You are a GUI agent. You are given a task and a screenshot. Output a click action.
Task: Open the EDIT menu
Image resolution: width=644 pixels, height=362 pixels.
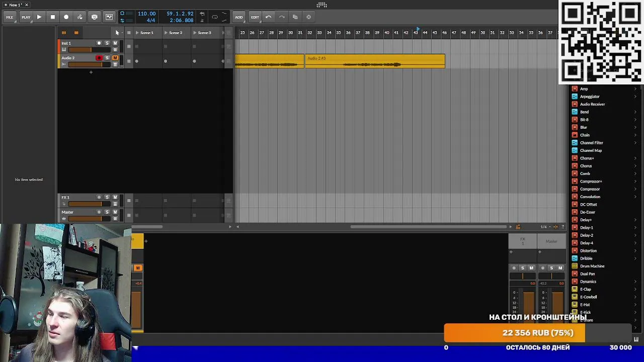255,17
